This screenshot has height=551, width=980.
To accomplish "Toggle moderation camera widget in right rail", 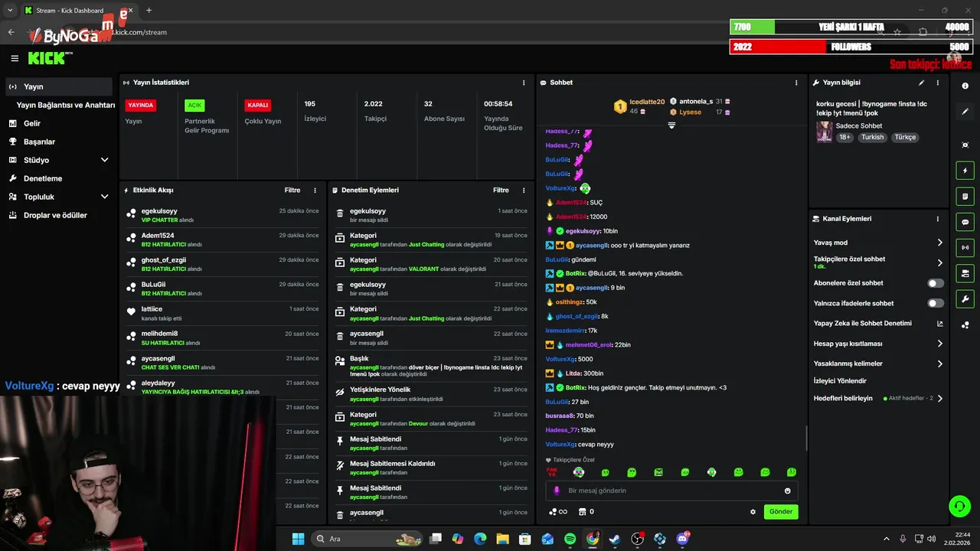I will 965,273.
